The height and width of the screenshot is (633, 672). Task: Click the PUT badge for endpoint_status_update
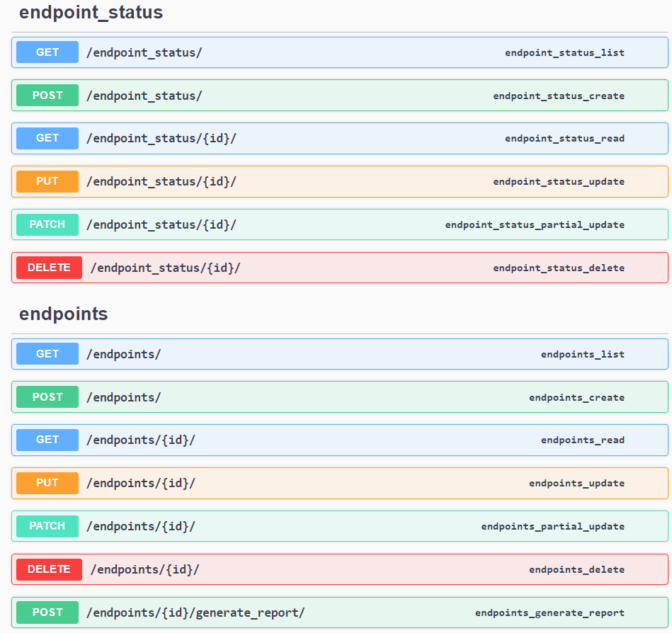[47, 181]
